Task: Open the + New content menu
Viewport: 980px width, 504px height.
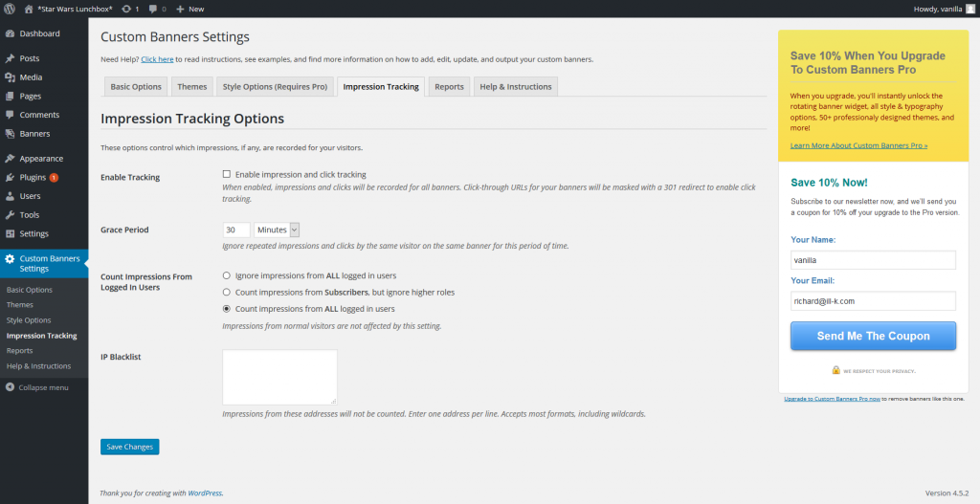Action: (189, 9)
